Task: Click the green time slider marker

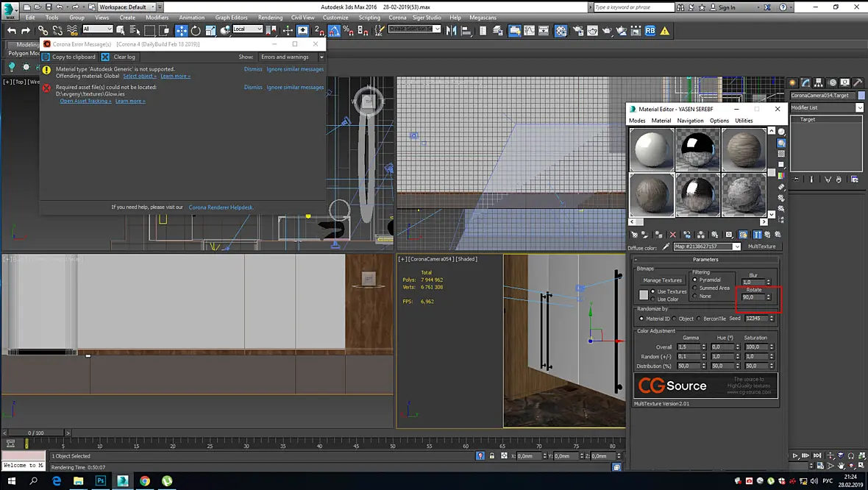Action: click(x=26, y=444)
